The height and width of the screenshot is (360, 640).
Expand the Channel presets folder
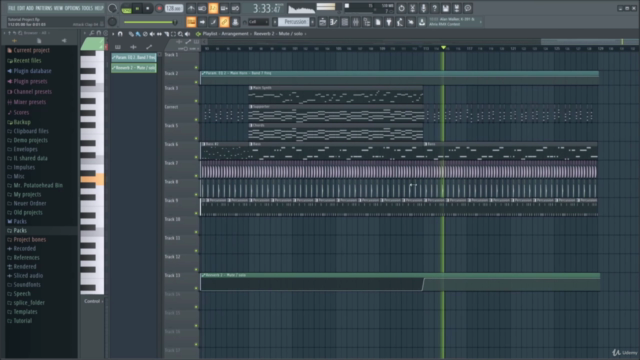point(32,92)
